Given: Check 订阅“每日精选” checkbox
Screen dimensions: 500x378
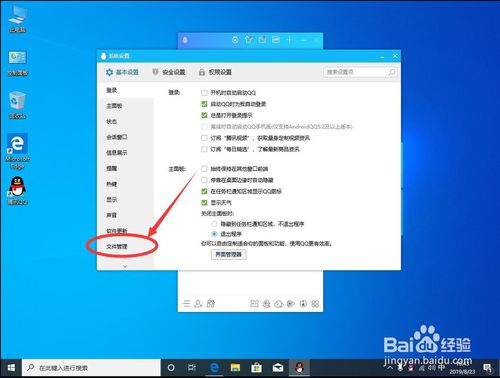Looking at the screenshot, I should coord(204,149).
